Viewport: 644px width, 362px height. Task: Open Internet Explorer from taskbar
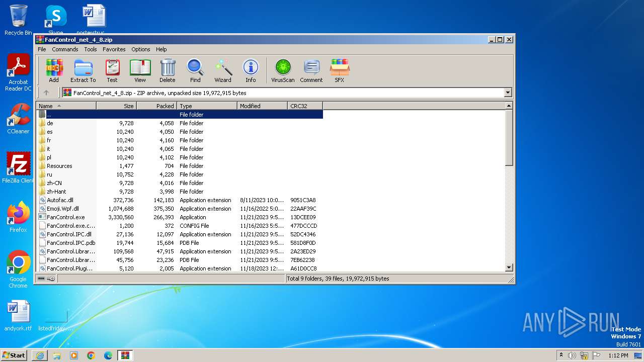[40, 355]
